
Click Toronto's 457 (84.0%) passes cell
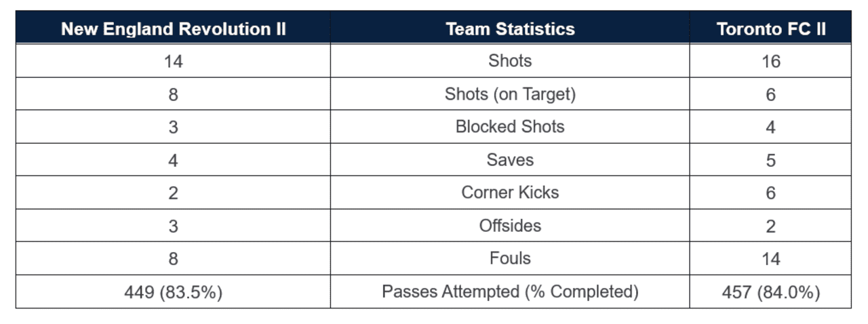[770, 292]
